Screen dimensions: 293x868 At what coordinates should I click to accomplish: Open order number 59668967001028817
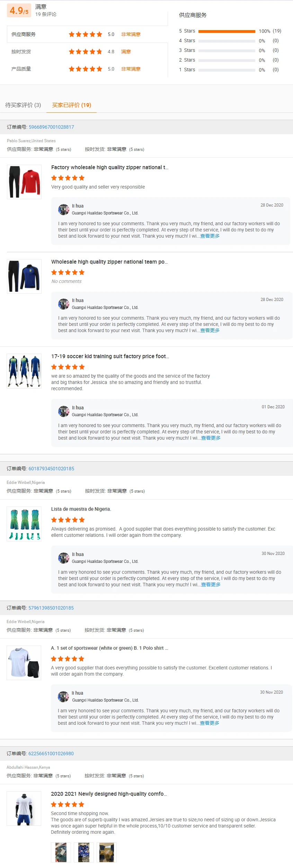[51, 127]
